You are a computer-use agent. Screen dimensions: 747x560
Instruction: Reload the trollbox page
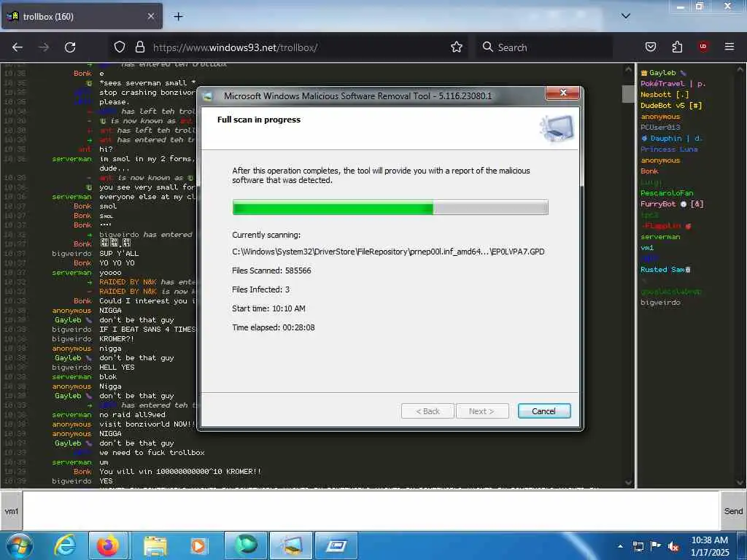coord(70,47)
